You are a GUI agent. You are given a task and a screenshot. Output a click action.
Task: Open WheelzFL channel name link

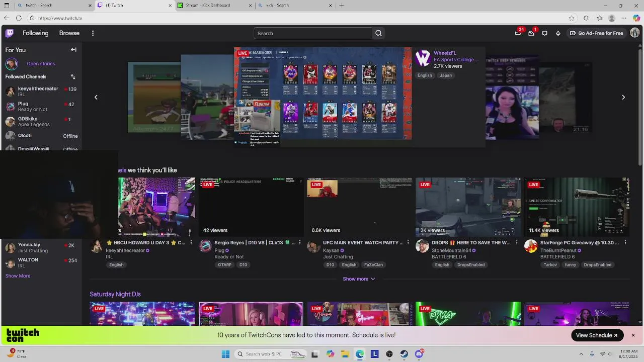(445, 53)
